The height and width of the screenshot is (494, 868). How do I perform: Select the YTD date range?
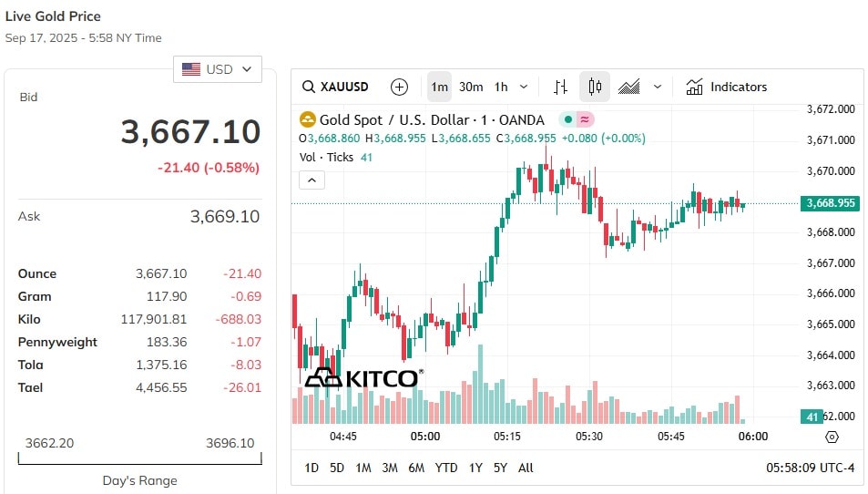tap(446, 468)
